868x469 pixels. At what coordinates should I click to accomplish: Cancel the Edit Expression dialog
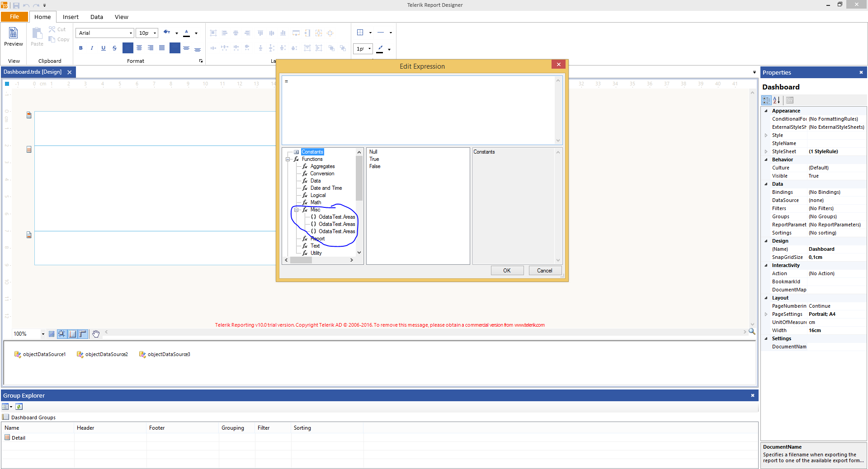click(x=545, y=271)
